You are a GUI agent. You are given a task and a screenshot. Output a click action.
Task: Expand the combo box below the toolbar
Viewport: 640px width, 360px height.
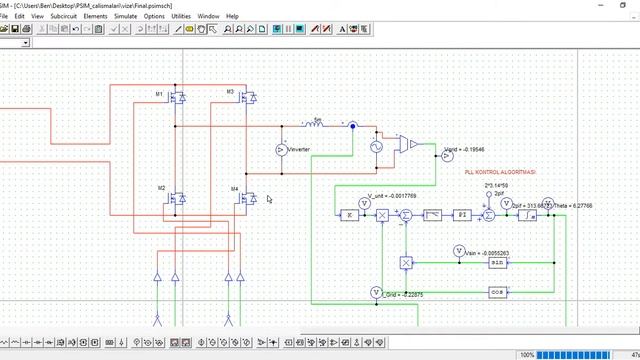coord(26,43)
